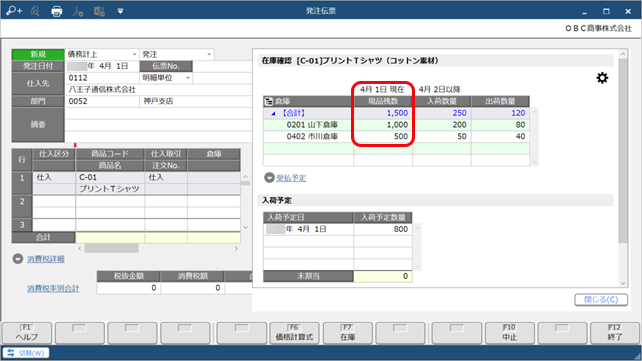Click the 出荷数量 column header

click(500, 101)
